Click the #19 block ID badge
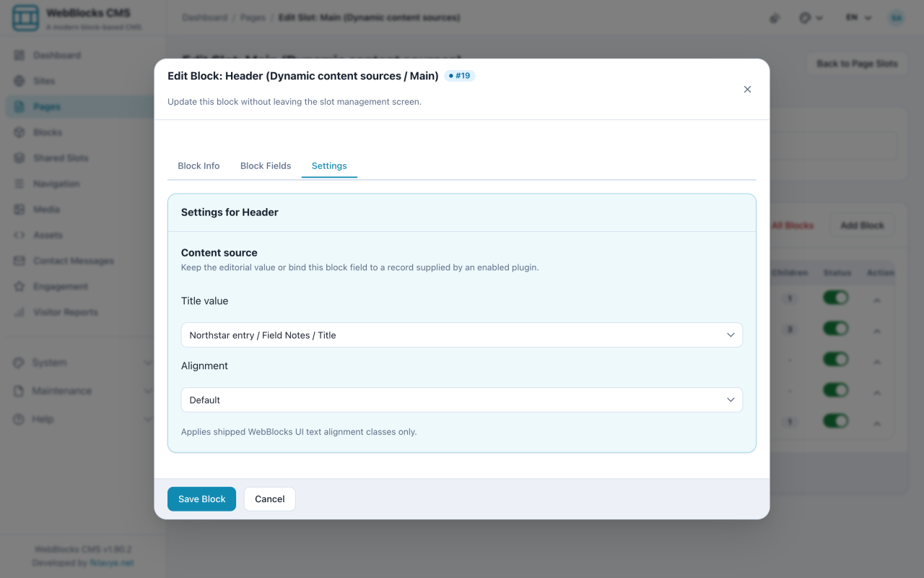Screen dimensions: 924x578 [x=460, y=76]
